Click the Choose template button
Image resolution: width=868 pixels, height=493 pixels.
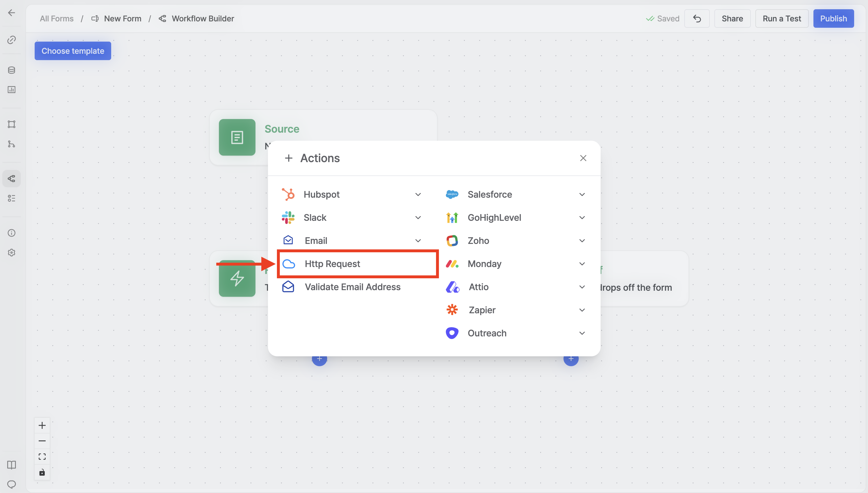click(73, 51)
